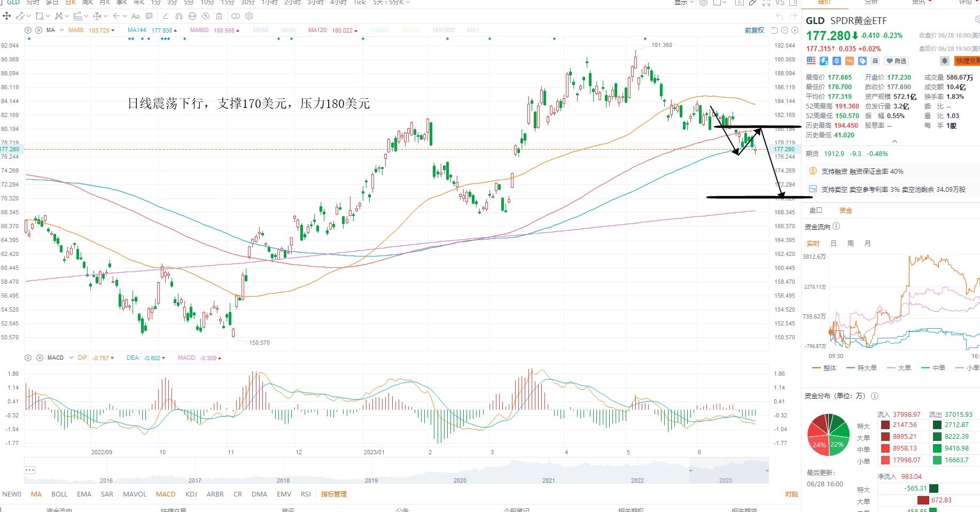Open the info icon beside 资金分布
The image size is (980, 512).
pyautogui.click(x=875, y=396)
